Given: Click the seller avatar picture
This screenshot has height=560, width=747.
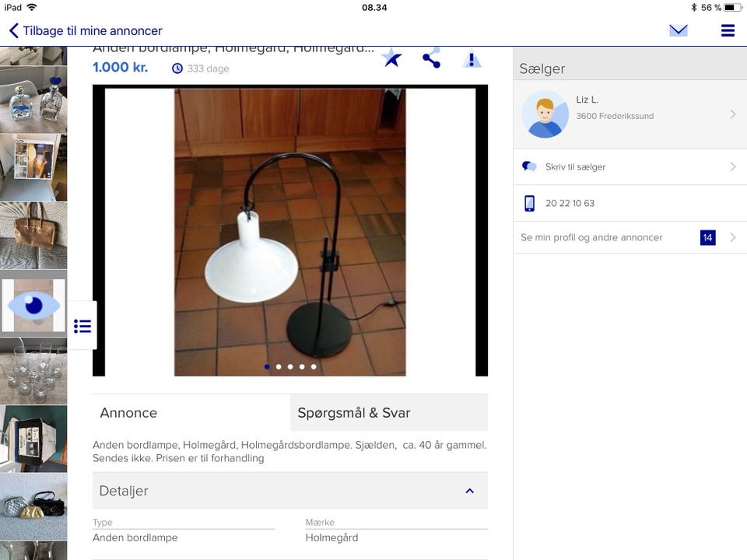Looking at the screenshot, I should coord(545,114).
